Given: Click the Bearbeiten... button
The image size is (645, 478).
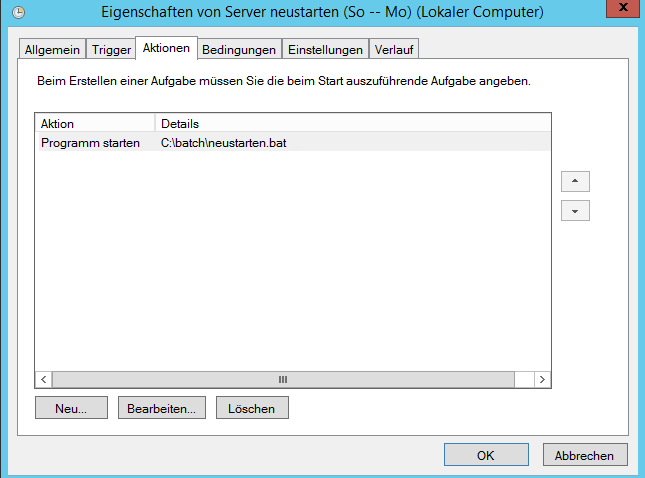Looking at the screenshot, I should coord(162,408).
